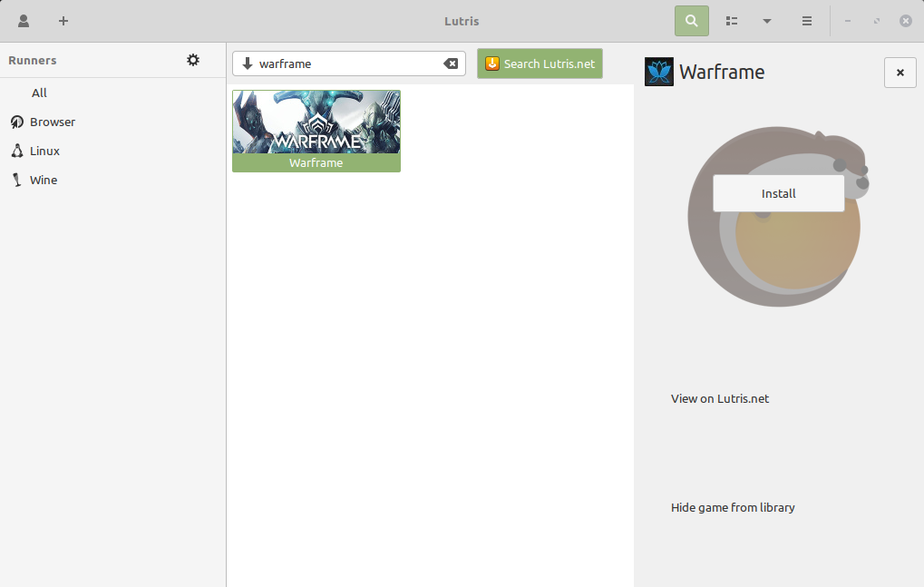
Task: Install Warframe
Action: [x=778, y=193]
